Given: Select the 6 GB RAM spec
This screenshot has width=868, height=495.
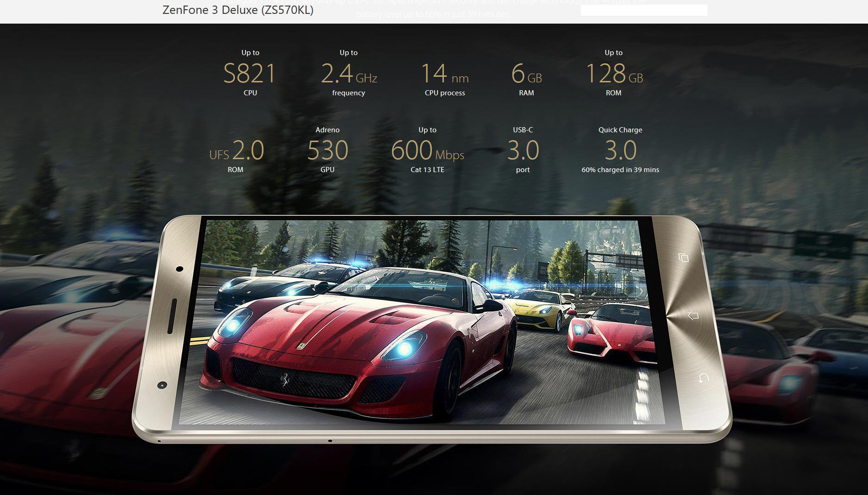Looking at the screenshot, I should coord(526,74).
